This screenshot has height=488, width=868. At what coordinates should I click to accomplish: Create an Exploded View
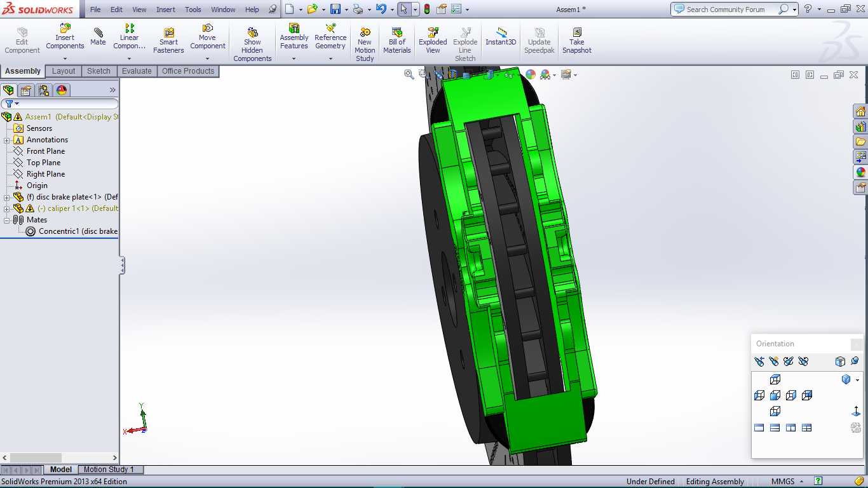click(433, 41)
